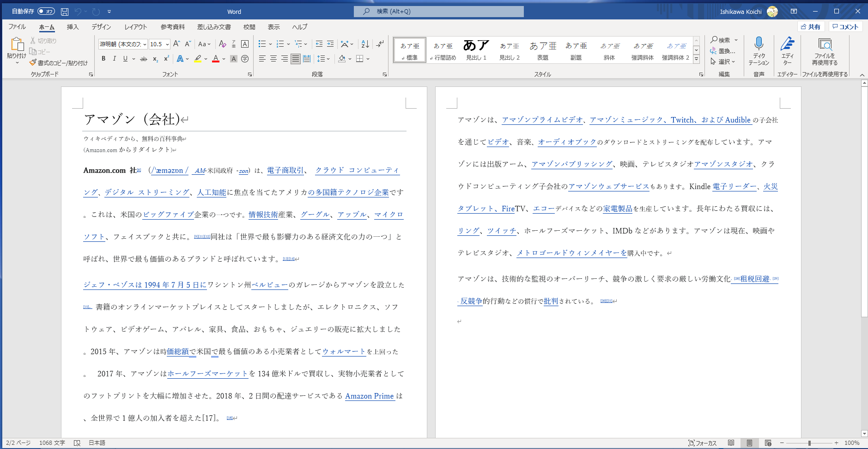This screenshot has height=449, width=868.
Task: Click the 貼り付け paste icon
Action: [x=17, y=44]
